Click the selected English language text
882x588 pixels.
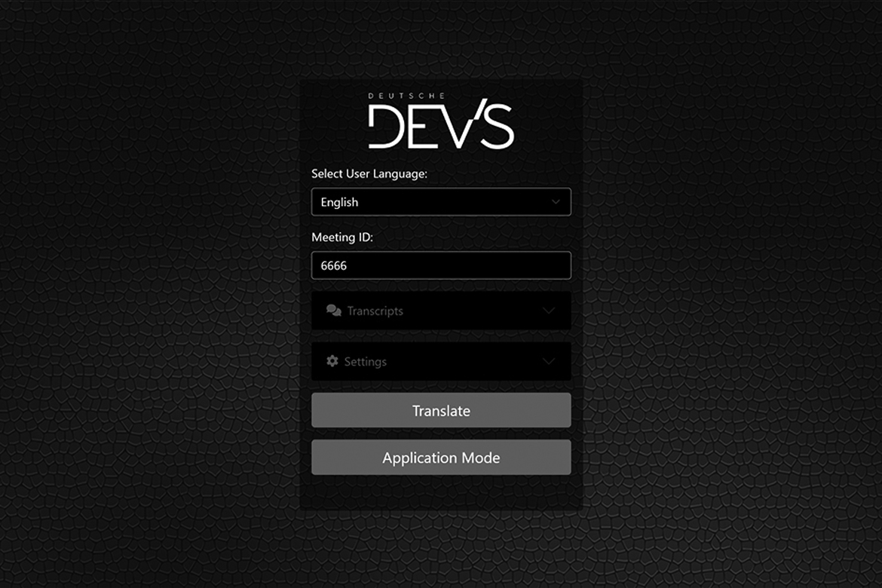tap(339, 202)
